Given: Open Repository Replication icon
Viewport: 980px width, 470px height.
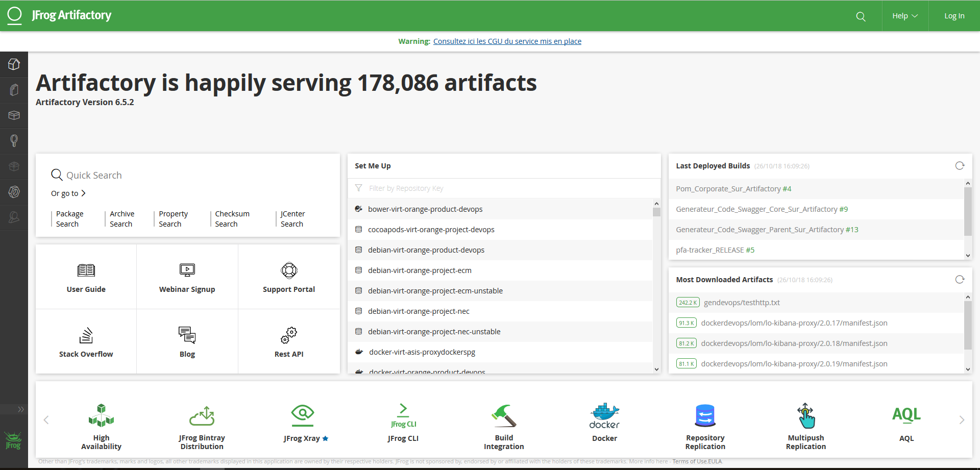Looking at the screenshot, I should (x=705, y=415).
